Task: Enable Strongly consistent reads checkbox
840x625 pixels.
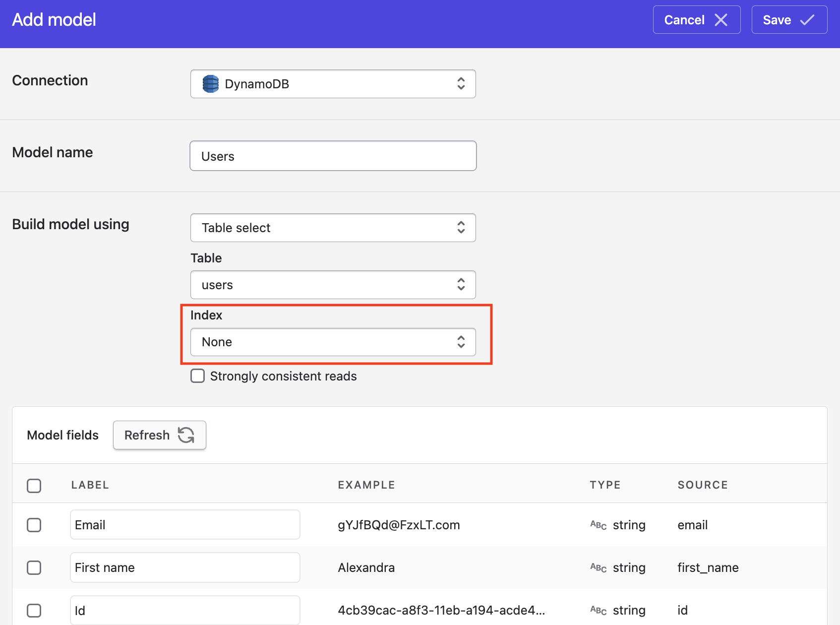Action: pyautogui.click(x=198, y=376)
